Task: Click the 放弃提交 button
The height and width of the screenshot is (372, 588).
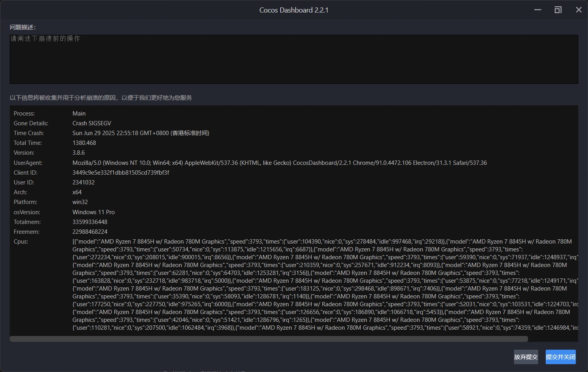Action: pos(526,357)
